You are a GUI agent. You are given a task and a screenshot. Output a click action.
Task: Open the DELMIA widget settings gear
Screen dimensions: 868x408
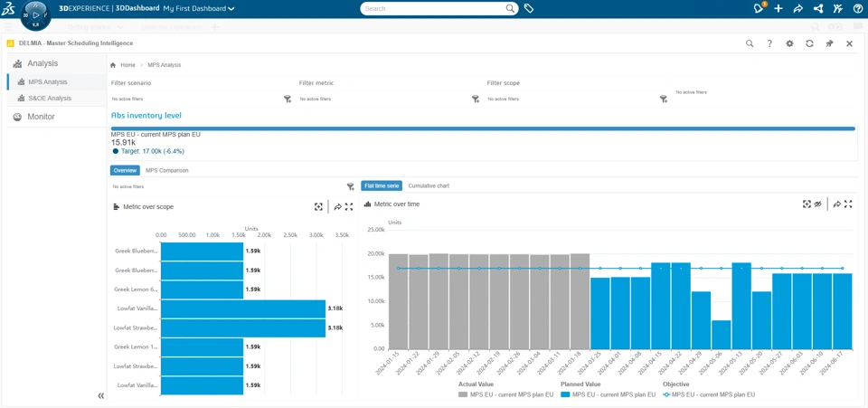789,43
